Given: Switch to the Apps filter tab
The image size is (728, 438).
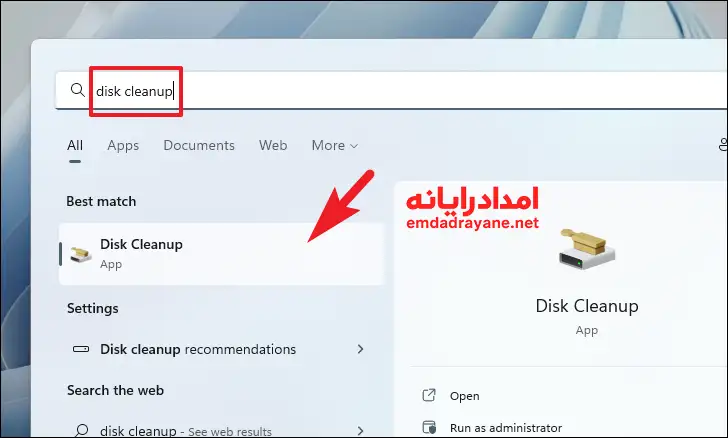Looking at the screenshot, I should click(123, 146).
